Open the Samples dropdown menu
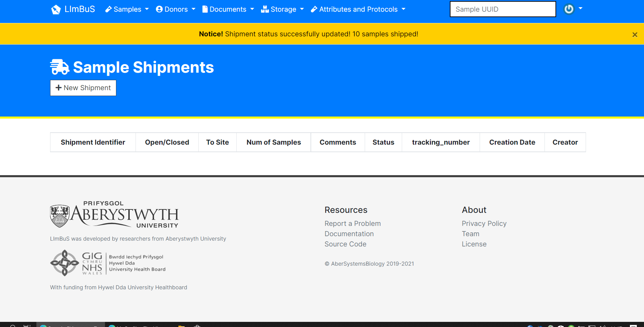The image size is (644, 327). tap(127, 9)
